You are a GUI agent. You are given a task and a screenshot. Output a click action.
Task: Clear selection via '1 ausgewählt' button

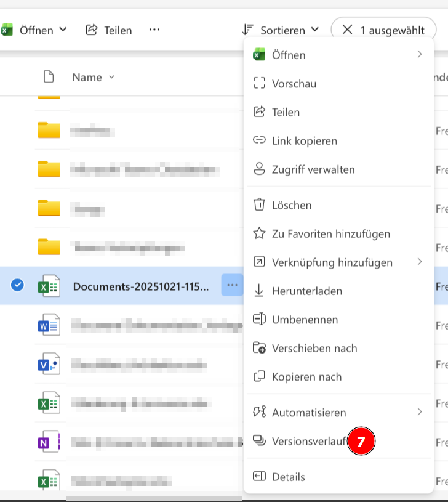[x=383, y=30]
